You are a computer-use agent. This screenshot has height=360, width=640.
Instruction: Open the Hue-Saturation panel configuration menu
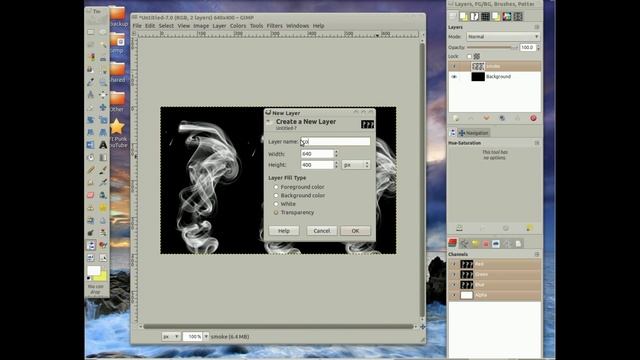tap(537, 143)
